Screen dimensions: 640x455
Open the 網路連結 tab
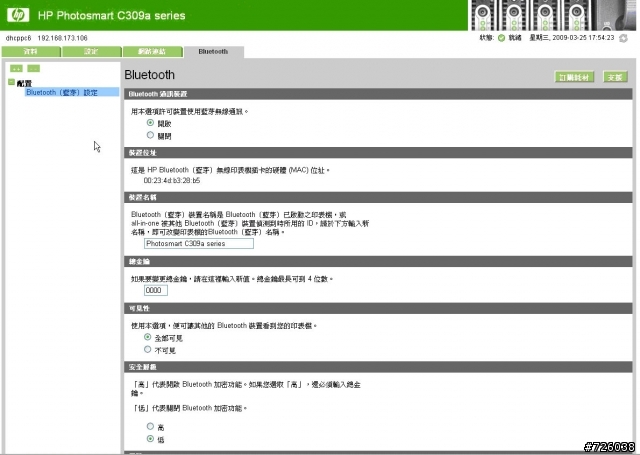[x=152, y=51]
